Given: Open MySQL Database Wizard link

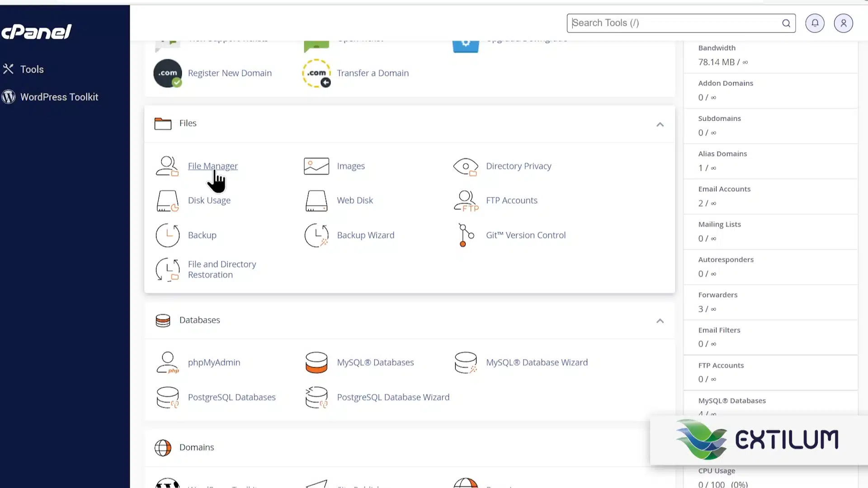Looking at the screenshot, I should pos(537,363).
